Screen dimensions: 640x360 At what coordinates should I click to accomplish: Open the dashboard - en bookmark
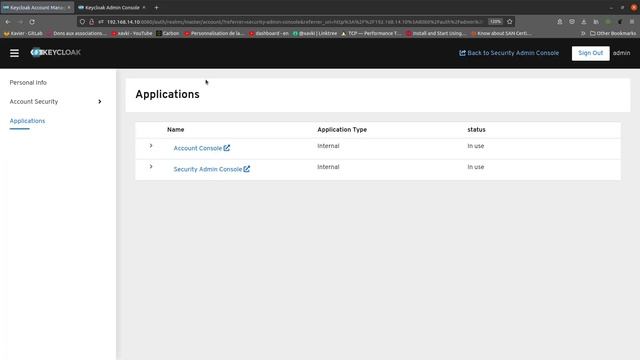pos(269,33)
